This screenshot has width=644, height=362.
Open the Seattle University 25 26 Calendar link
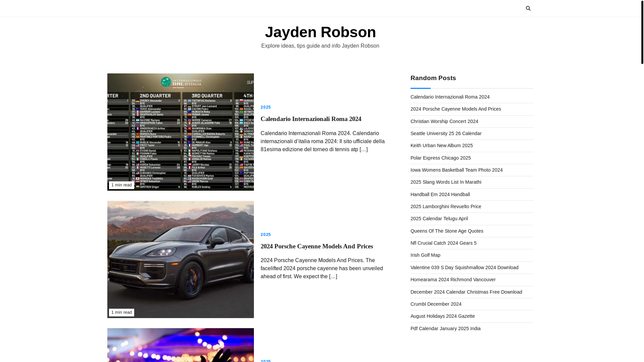tap(446, 133)
